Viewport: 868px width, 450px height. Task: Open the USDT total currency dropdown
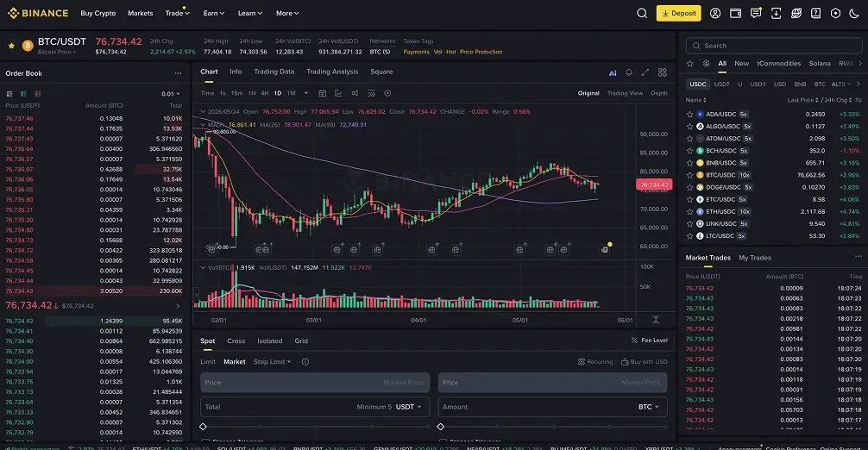click(x=408, y=407)
